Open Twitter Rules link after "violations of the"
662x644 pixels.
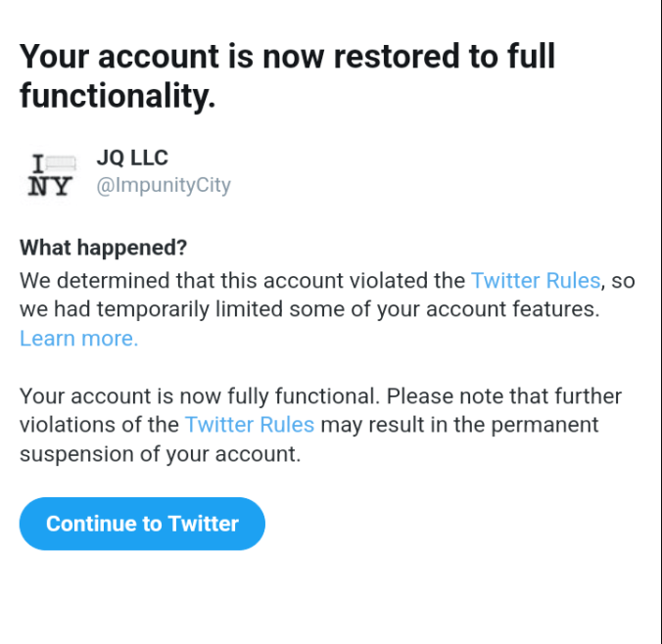point(249,425)
